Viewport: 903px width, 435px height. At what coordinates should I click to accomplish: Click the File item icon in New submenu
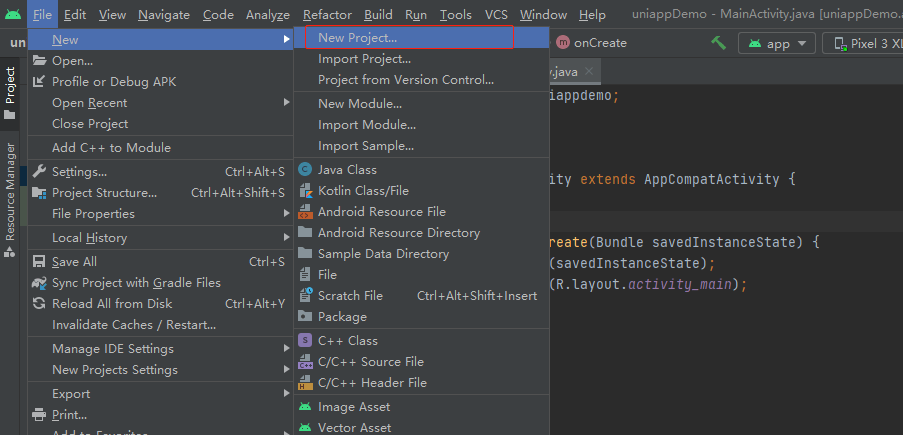[305, 275]
